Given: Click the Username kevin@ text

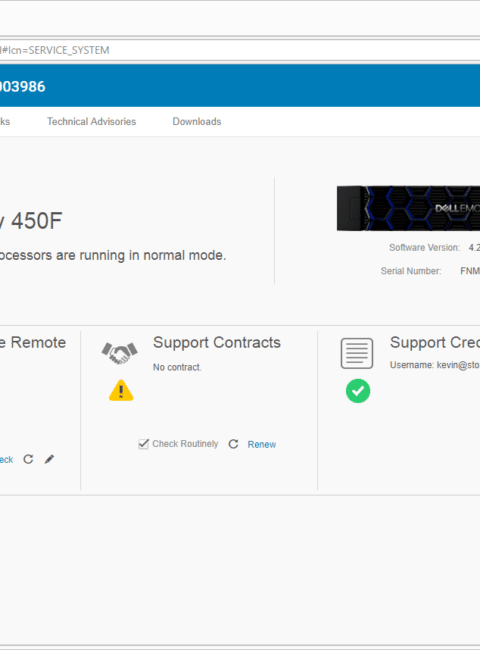Looking at the screenshot, I should 435,365.
